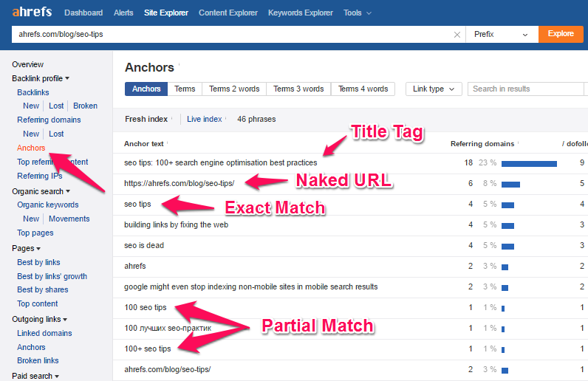The image size is (588, 381).
Task: Click the referring domains bar for 'seo tips: 100+'
Action: coord(528,162)
